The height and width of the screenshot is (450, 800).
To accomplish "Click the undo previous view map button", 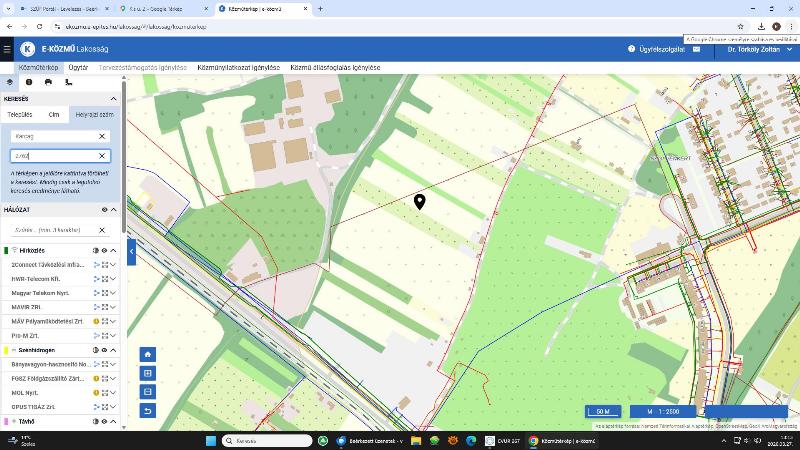I will (x=148, y=411).
